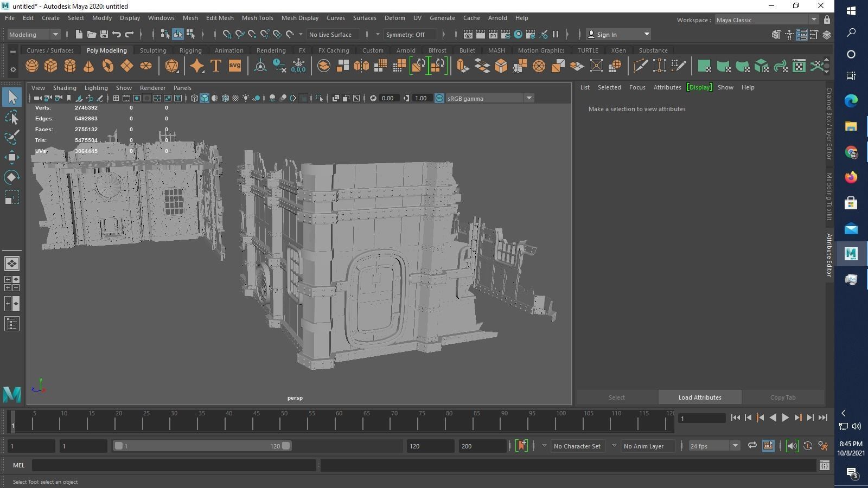Create a polygon torus from shelf
The width and height of the screenshot is (868, 488).
click(107, 66)
